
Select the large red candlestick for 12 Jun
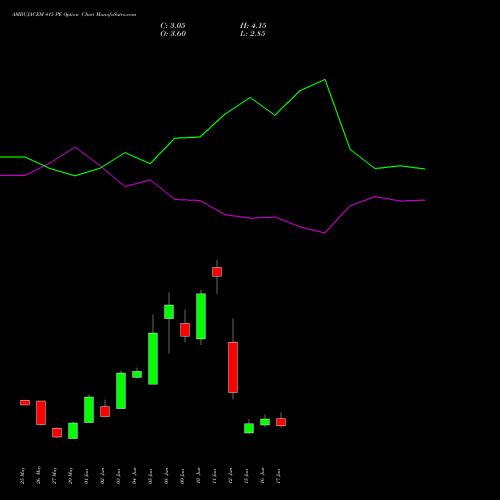(x=233, y=367)
